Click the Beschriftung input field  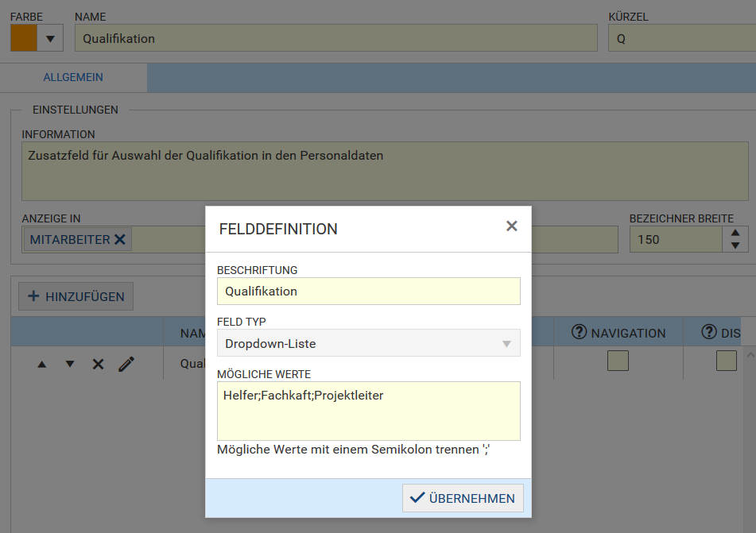click(369, 291)
